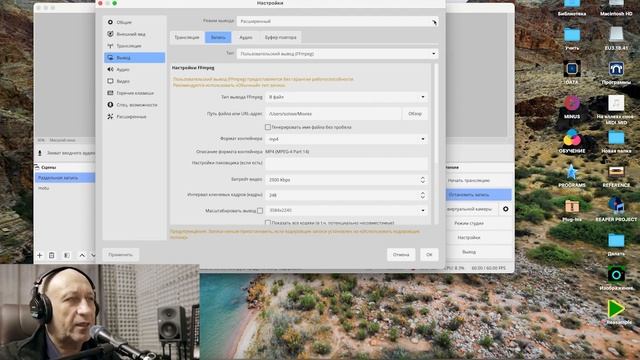Enable Масштабировать вывод checkbox
Viewport: 640px width, 360px height.
(x=260, y=211)
